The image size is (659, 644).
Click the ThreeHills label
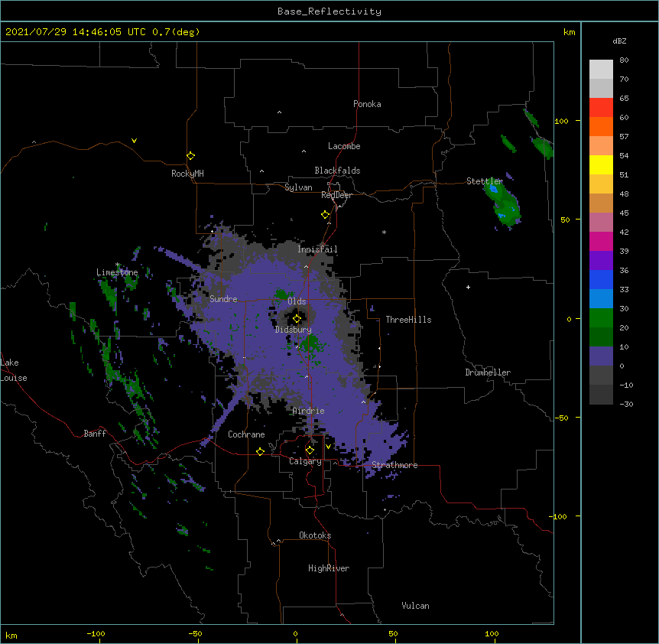click(408, 320)
